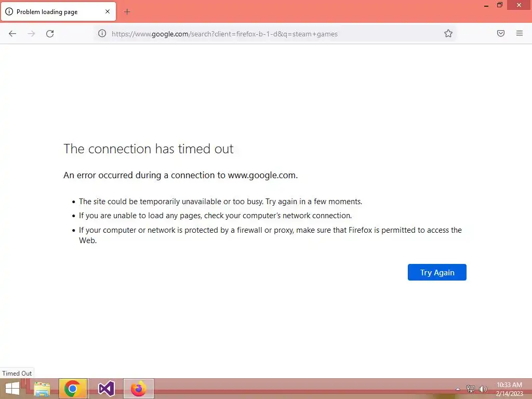The image size is (532, 399).
Task: Click 'The connection has timed out' heading
Action: tap(148, 149)
